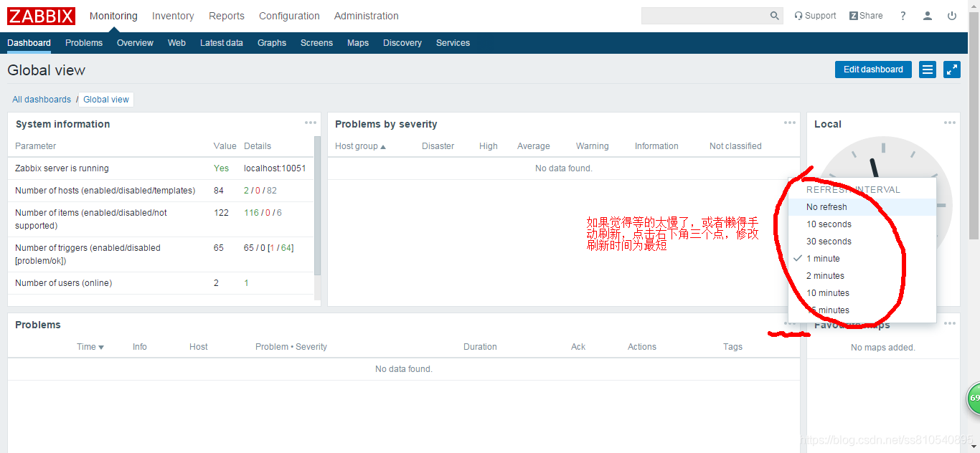Click the online users count 1

click(246, 283)
